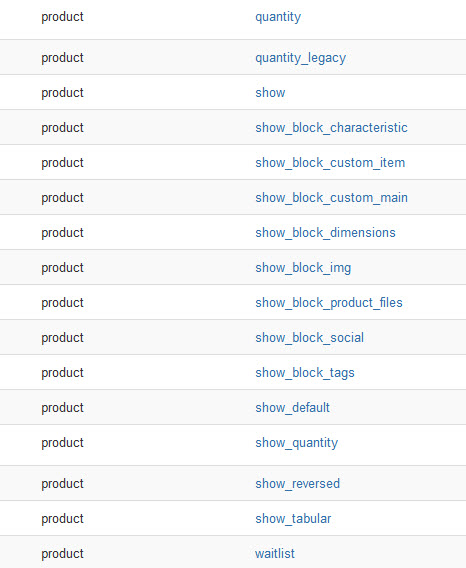Open the show_default link

(292, 408)
